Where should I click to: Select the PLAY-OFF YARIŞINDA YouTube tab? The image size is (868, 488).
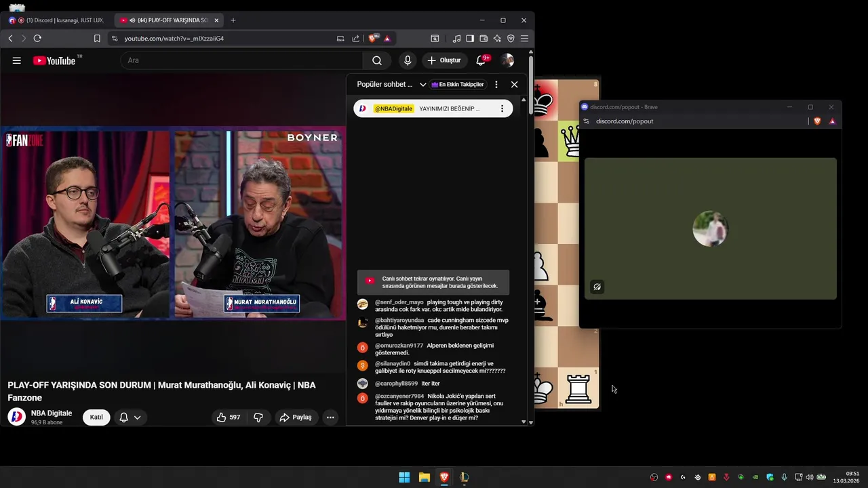[x=168, y=20]
